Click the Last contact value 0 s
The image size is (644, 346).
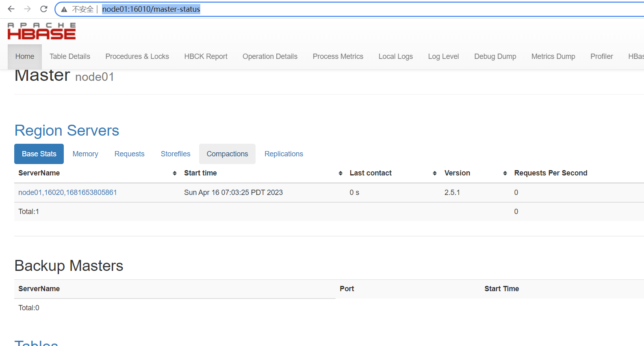[x=354, y=192]
